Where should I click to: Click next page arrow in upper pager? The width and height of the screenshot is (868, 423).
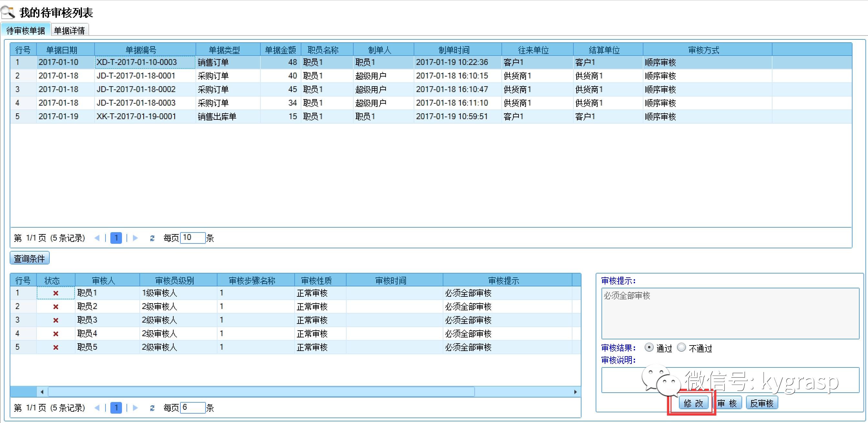[x=136, y=238]
